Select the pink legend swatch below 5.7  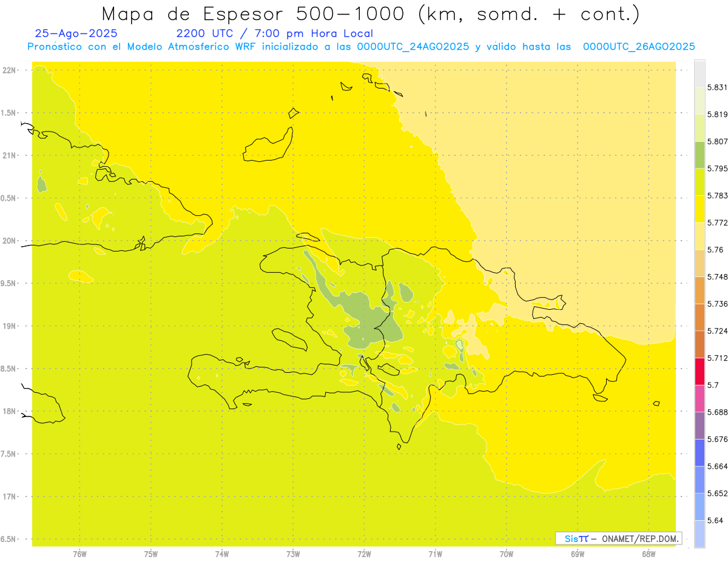[699, 398]
